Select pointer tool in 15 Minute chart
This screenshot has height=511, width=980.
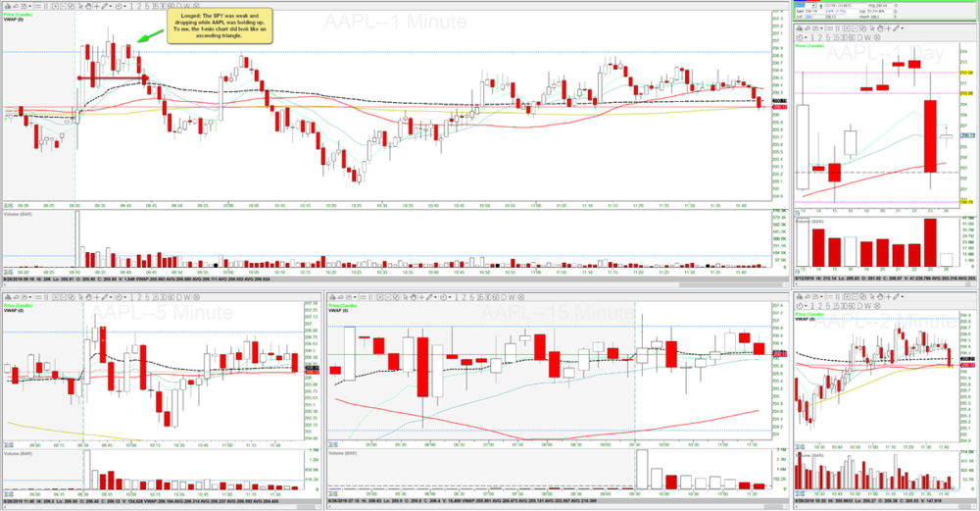[406, 297]
